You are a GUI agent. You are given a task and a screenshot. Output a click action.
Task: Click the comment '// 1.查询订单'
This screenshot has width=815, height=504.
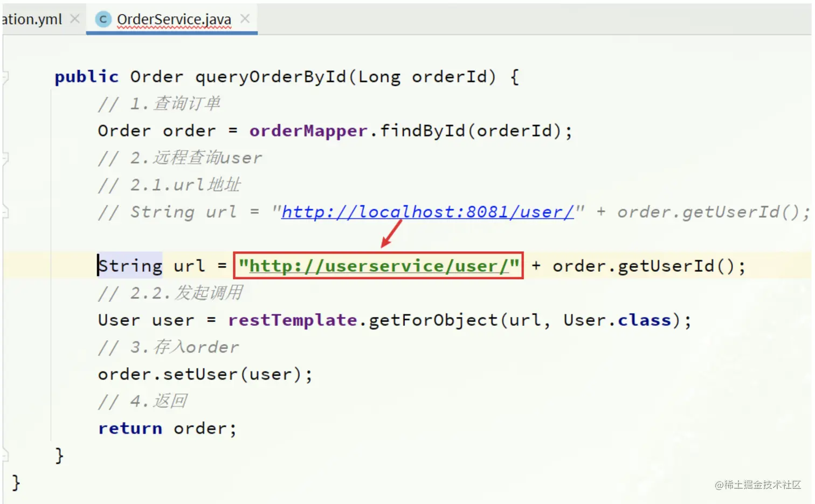tap(159, 103)
